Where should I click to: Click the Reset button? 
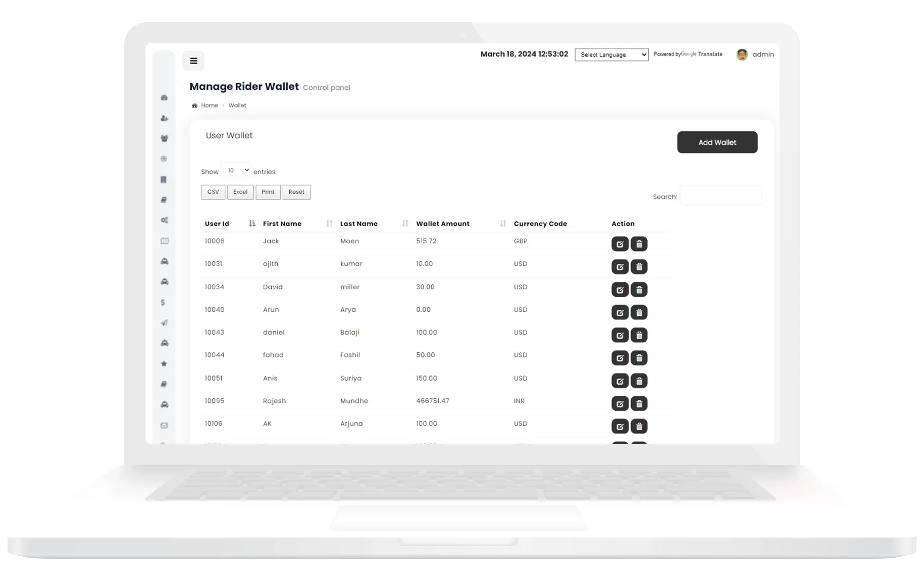(x=296, y=192)
